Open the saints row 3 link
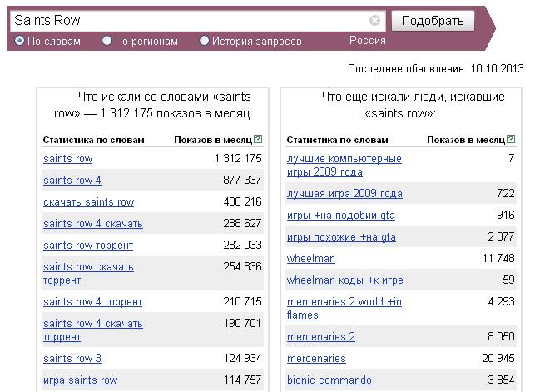535x392 pixels. tap(72, 359)
